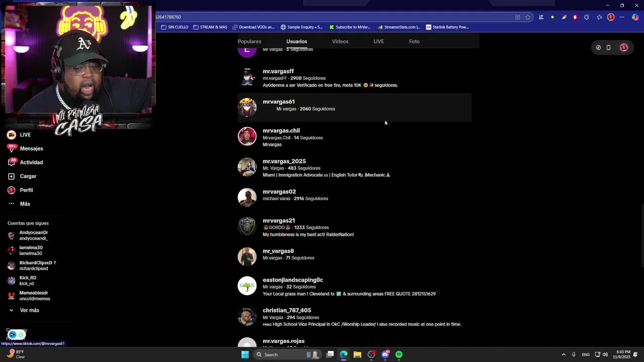Click the Windows taskbar Search box
Viewport: 644px width, 362px height.
click(x=287, y=354)
